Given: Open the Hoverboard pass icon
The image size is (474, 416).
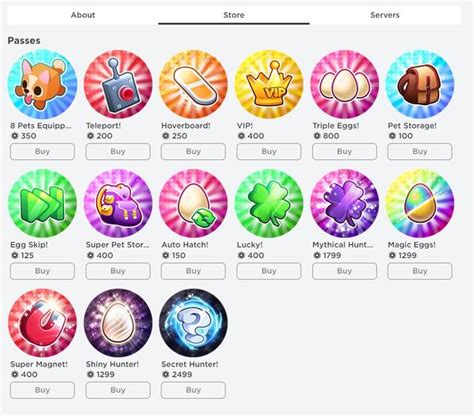Looking at the screenshot, I should (193, 84).
